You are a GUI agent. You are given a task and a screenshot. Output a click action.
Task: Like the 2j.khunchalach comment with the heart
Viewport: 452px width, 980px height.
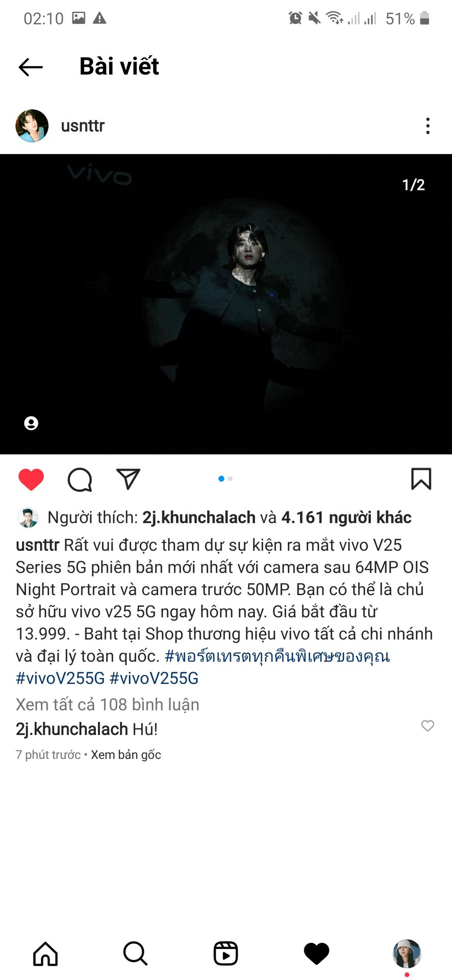428,726
